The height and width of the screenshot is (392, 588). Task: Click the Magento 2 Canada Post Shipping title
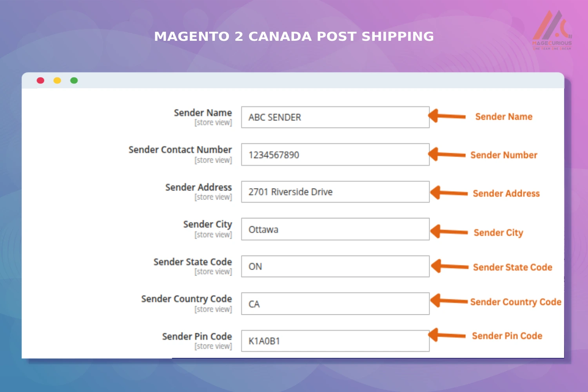(294, 36)
